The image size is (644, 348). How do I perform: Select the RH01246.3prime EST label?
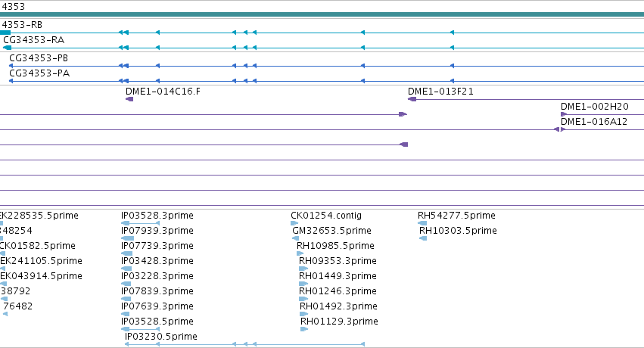pos(338,291)
